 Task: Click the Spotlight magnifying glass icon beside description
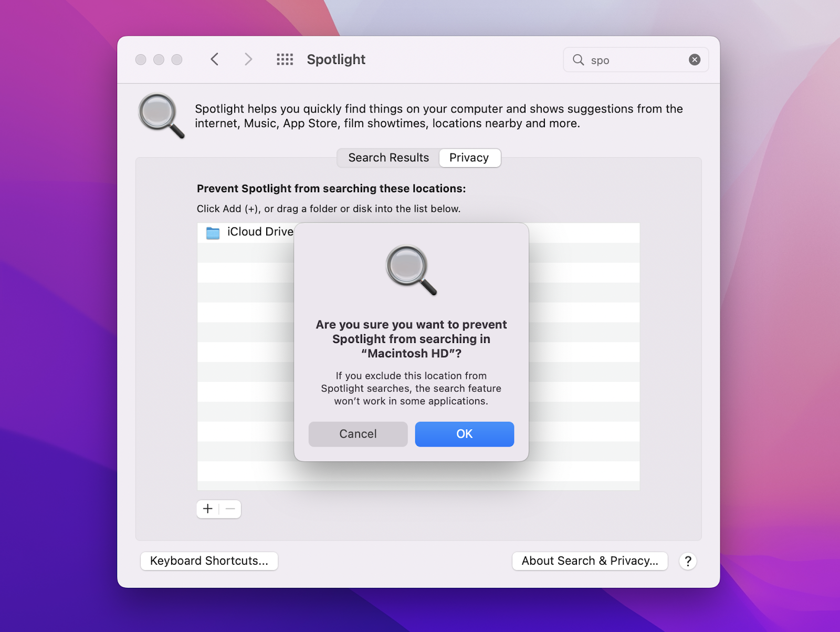[161, 116]
